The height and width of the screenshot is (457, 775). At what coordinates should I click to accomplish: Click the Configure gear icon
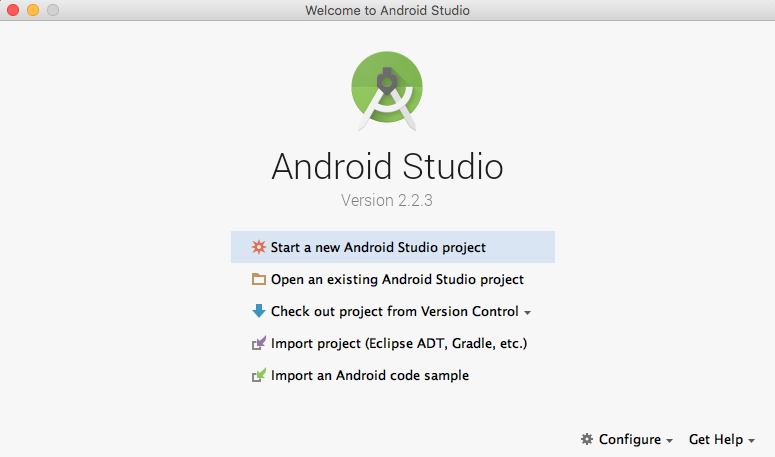(587, 439)
